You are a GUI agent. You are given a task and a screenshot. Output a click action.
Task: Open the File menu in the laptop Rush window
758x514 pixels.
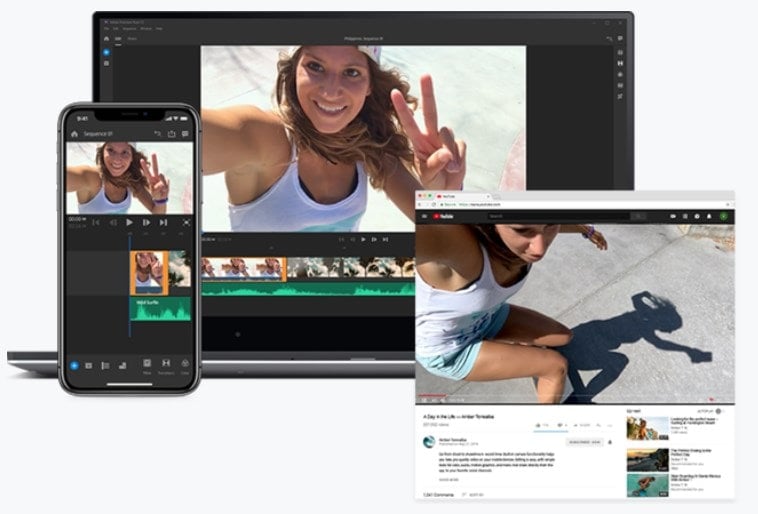[106, 29]
